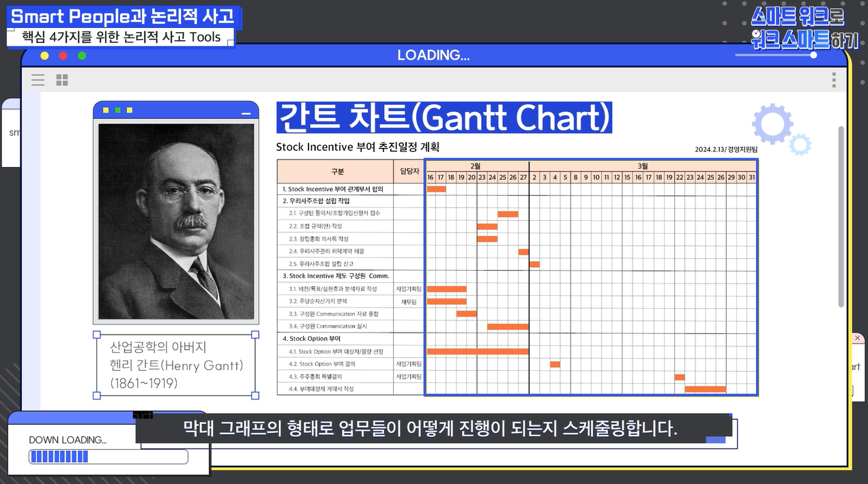Click the caption box 산업공학의 아버지 헨리 간트
The image size is (868, 484).
(x=175, y=365)
